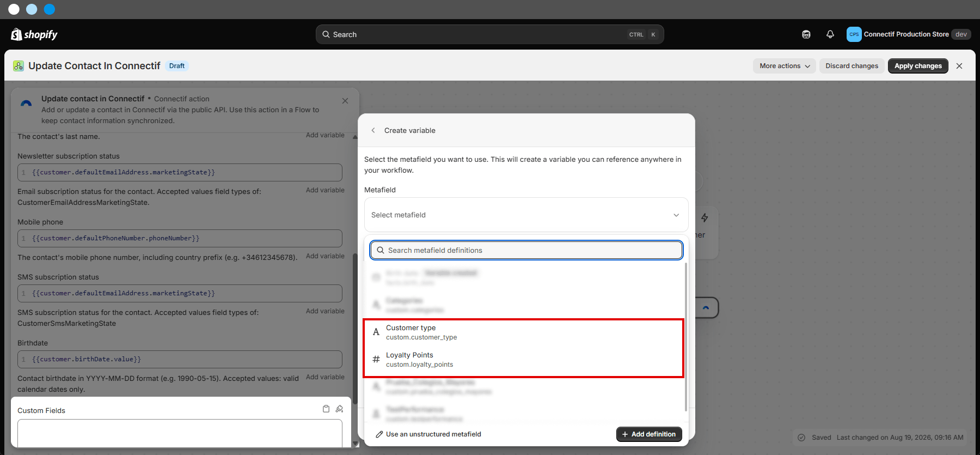Click the Custom Fields text area
The image size is (980, 455).
coord(180,433)
